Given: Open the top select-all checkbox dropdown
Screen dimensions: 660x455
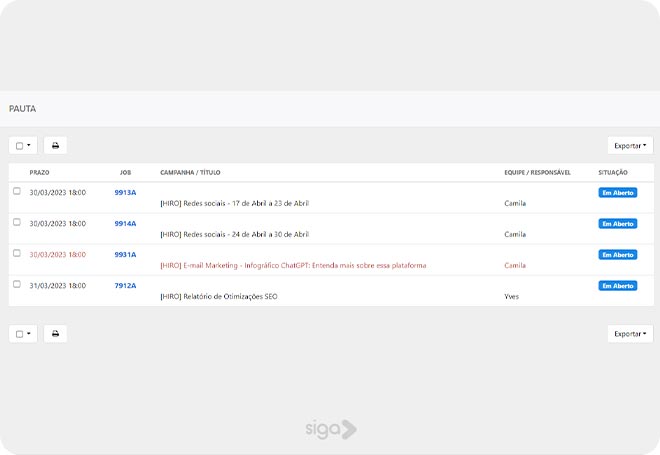Looking at the screenshot, I should coord(23,145).
